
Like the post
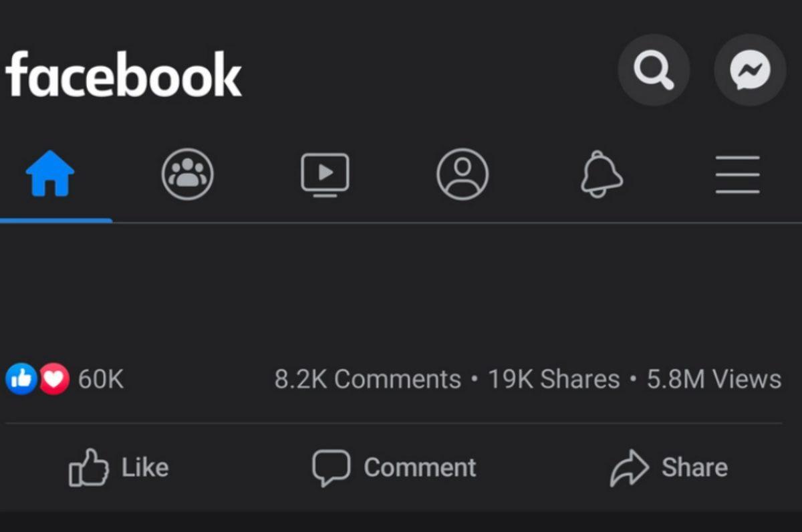coord(120,467)
